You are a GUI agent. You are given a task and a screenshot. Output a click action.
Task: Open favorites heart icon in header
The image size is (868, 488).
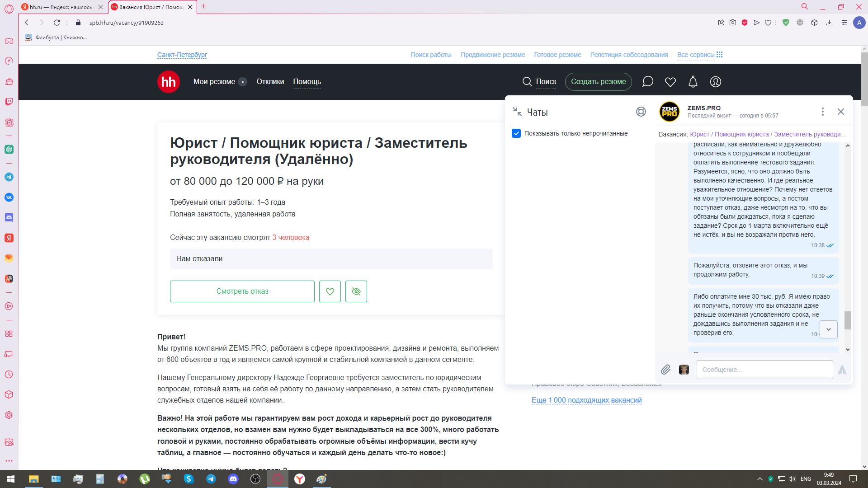click(670, 82)
